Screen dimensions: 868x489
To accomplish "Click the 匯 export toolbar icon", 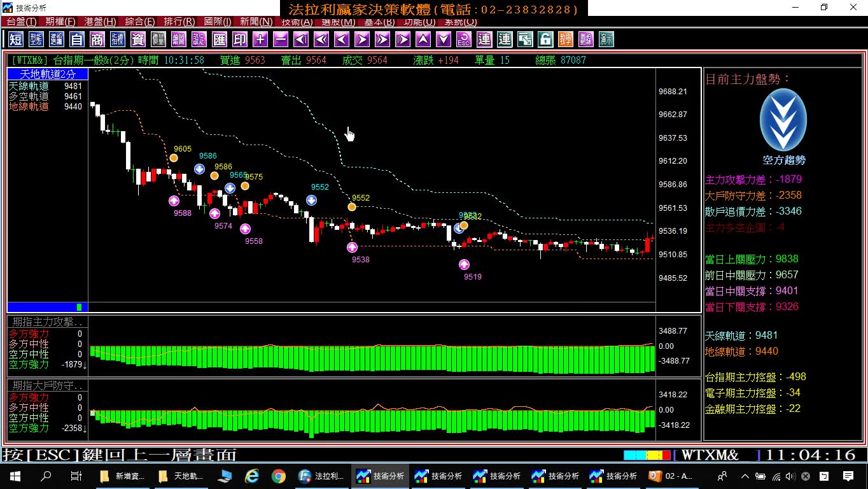I will pos(220,39).
